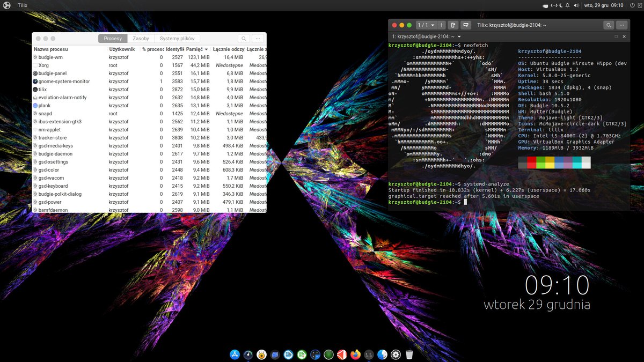Image resolution: width=644 pixels, height=362 pixels.
Task: Click the panel clock showing wto, 29 gru 09:10
Action: pyautogui.click(x=604, y=5)
